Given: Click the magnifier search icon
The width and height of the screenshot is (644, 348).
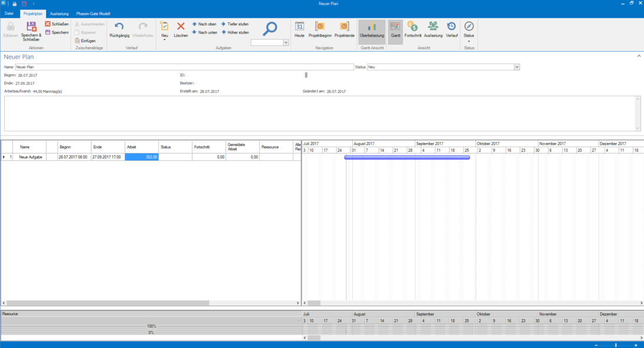Looking at the screenshot, I should pos(270,28).
